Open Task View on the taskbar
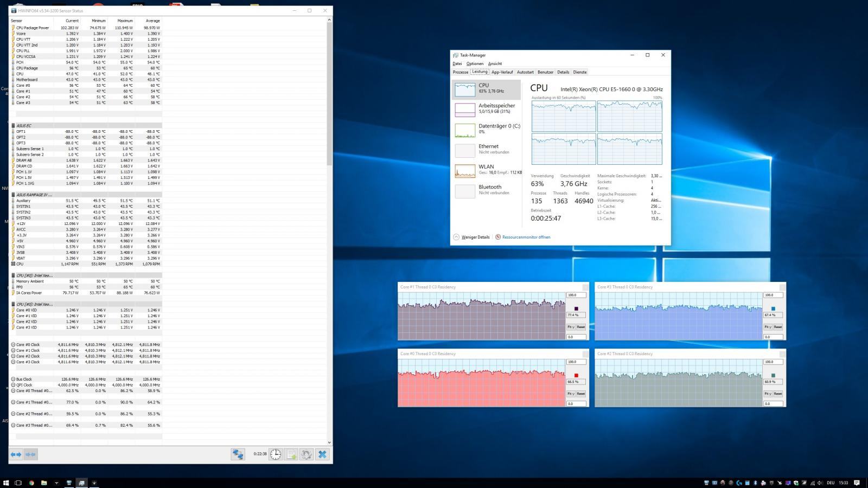Viewport: 868px width, 488px height. [18, 483]
